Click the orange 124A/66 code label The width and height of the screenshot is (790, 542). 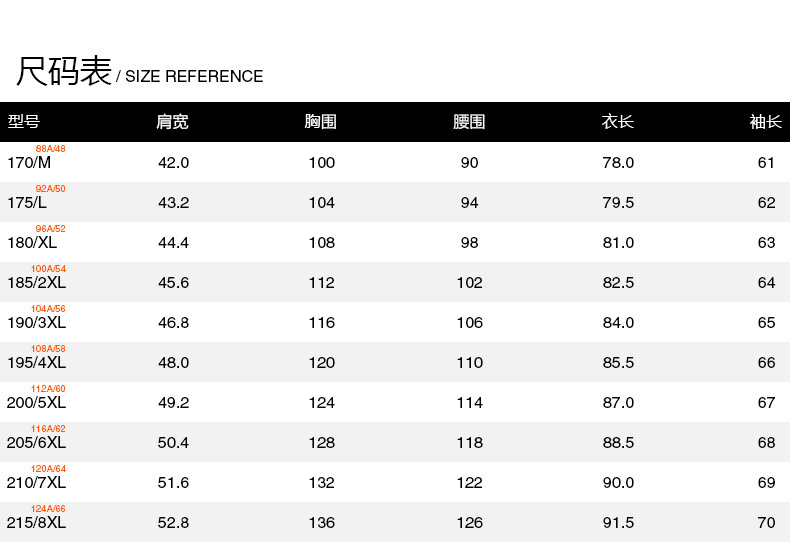click(48, 509)
